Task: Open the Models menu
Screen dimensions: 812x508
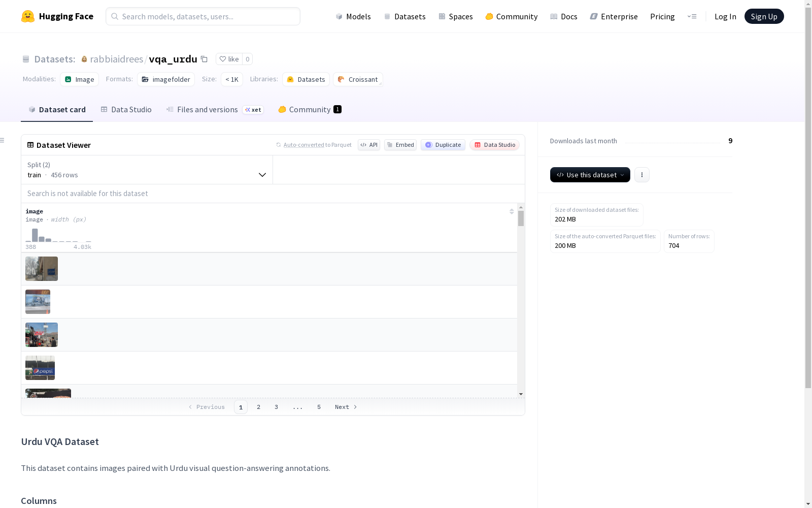Action: coord(353,16)
